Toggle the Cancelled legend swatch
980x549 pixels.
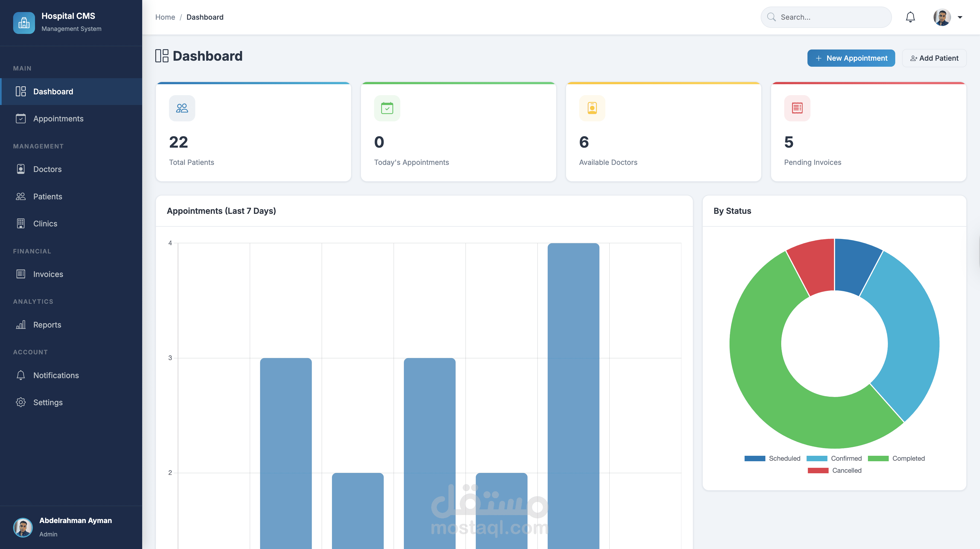click(818, 471)
